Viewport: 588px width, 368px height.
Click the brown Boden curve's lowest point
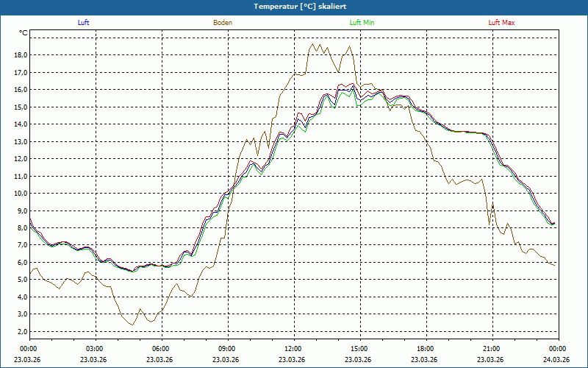pyautogui.click(x=132, y=325)
